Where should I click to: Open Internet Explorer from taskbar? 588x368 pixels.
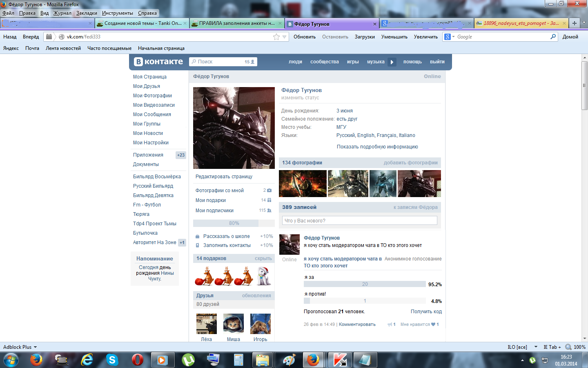[87, 360]
